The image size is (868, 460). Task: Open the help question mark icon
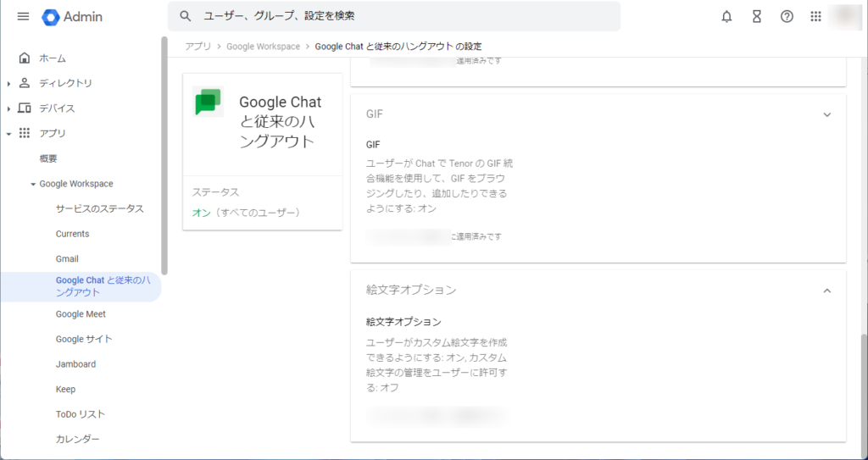(787, 17)
